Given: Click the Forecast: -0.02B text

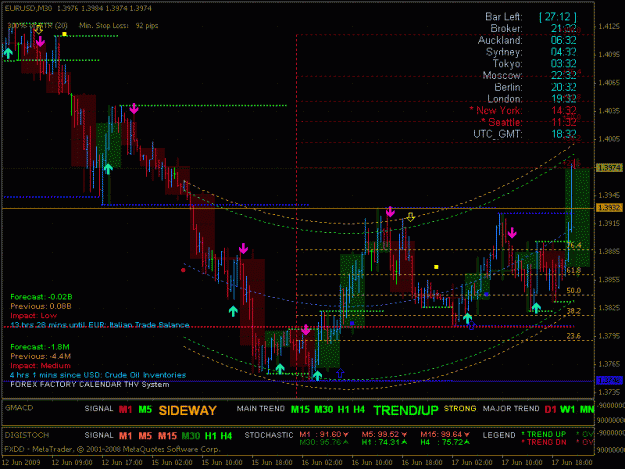Looking at the screenshot, I should coord(41,297).
